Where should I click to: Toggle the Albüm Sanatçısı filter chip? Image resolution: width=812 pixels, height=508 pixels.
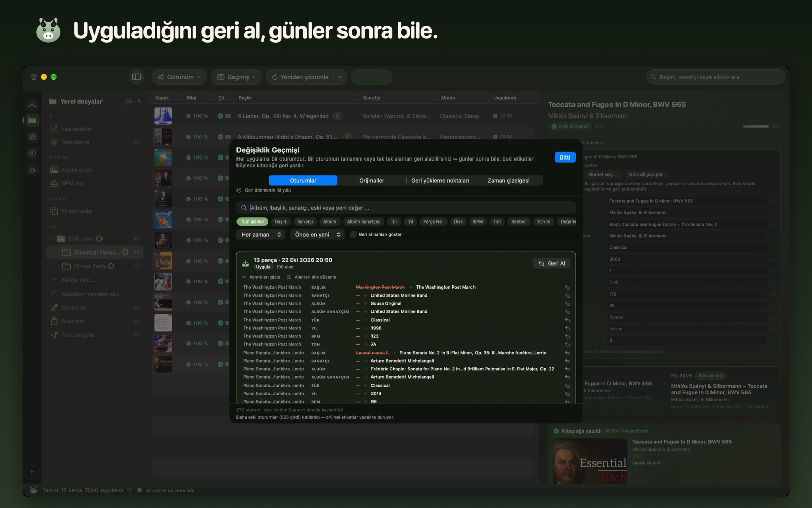pyautogui.click(x=363, y=221)
